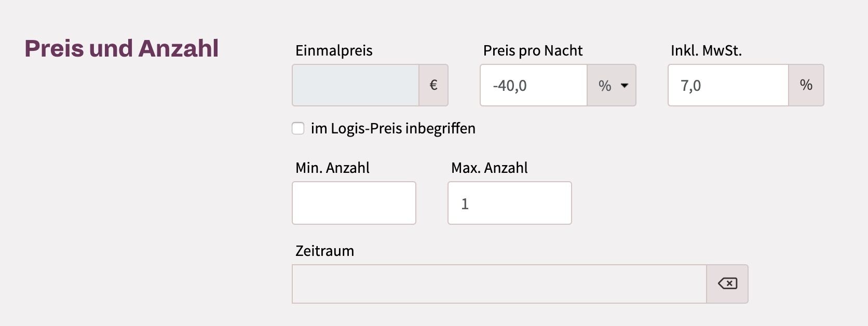
Task: Click the Preis pro Nacht field showing -40,0
Action: tap(534, 85)
